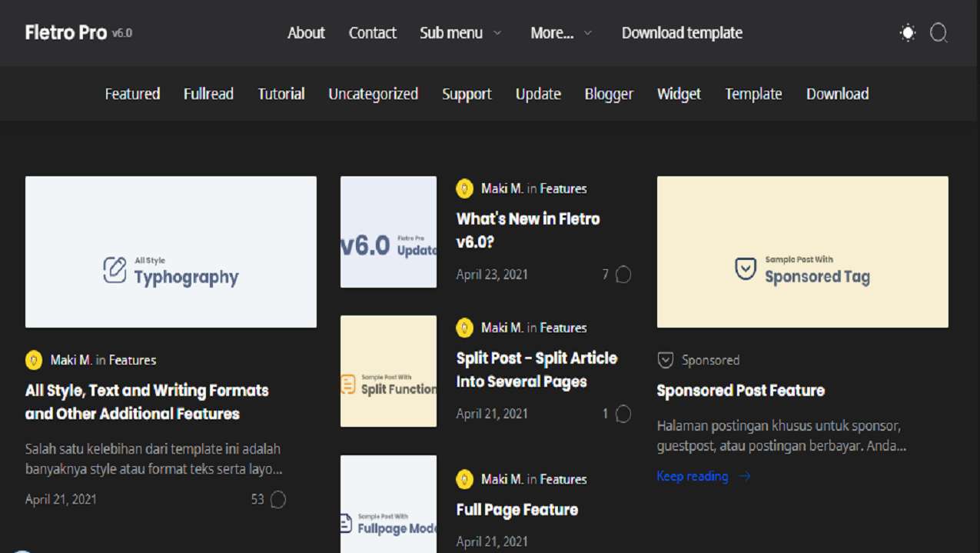
Task: Click the comment icon beside April 23 post
Action: click(623, 274)
